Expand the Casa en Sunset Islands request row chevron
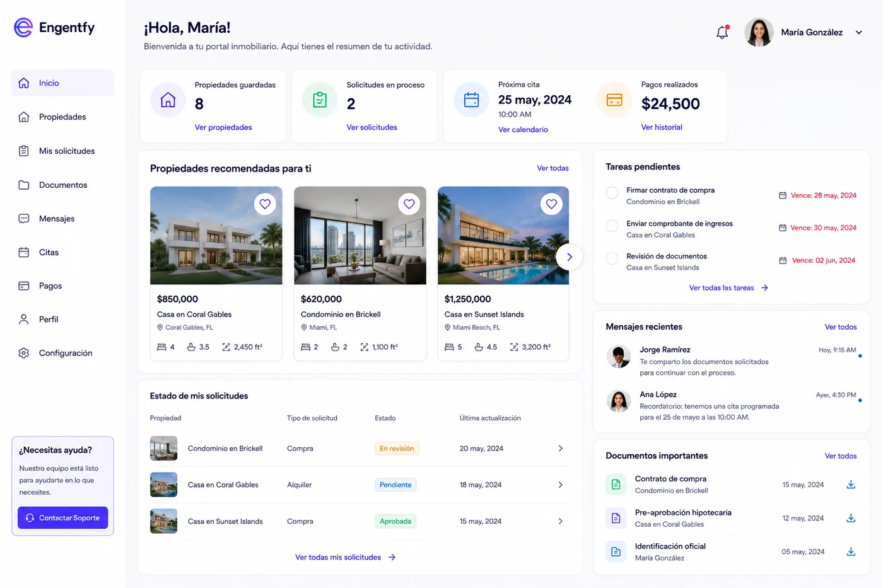The height and width of the screenshot is (588, 883). [561, 521]
